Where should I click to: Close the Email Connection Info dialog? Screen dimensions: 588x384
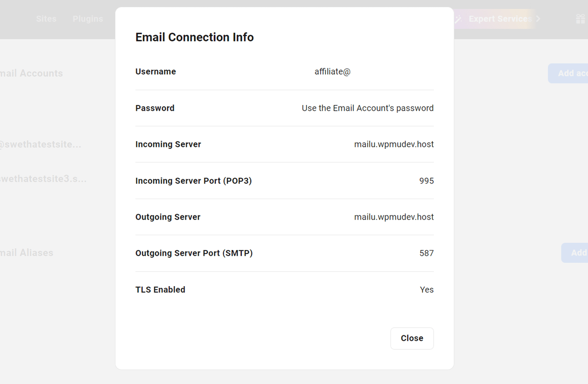coord(412,338)
